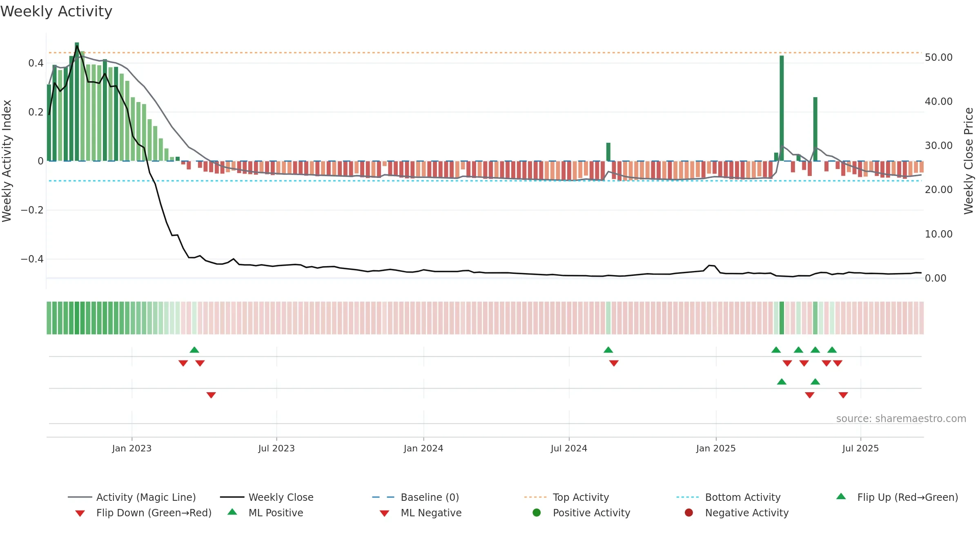Image resolution: width=980 pixels, height=551 pixels.
Task: Click the −0.2 activity index label
Action: click(32, 210)
